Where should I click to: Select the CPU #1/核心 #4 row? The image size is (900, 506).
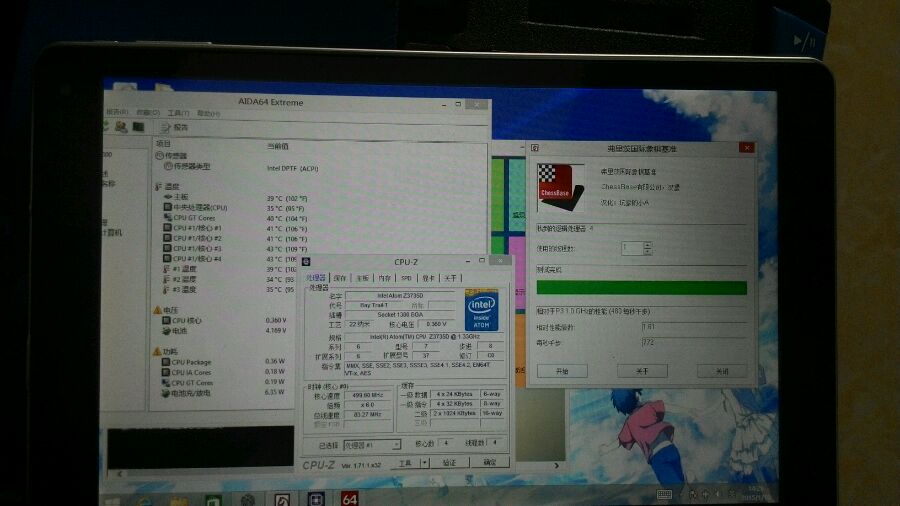pyautogui.click(x=193, y=259)
